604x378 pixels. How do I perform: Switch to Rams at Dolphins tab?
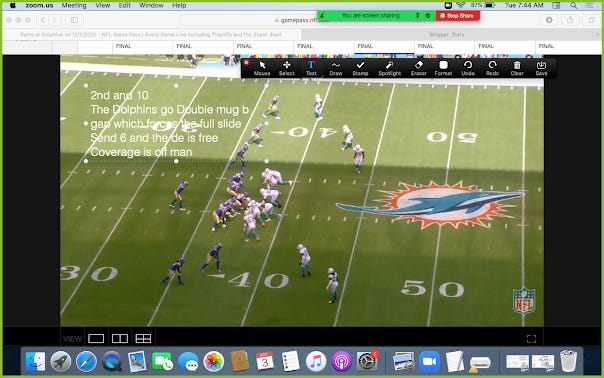tap(151, 35)
